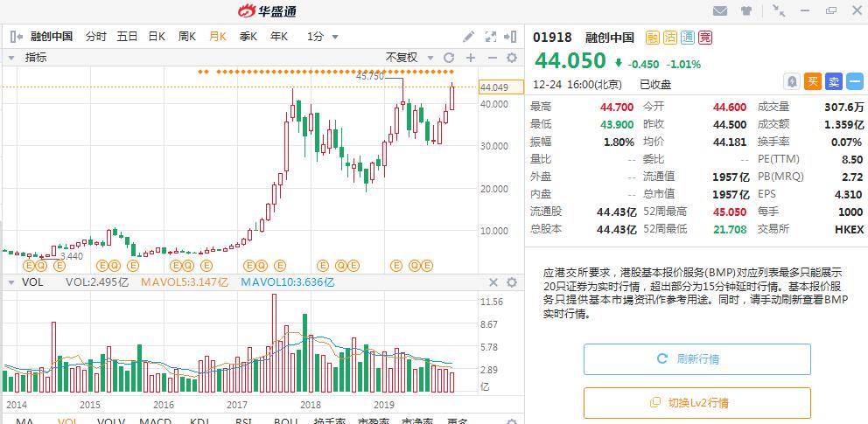
Task: Expand the chart to full screen
Action: pyautogui.click(x=491, y=37)
